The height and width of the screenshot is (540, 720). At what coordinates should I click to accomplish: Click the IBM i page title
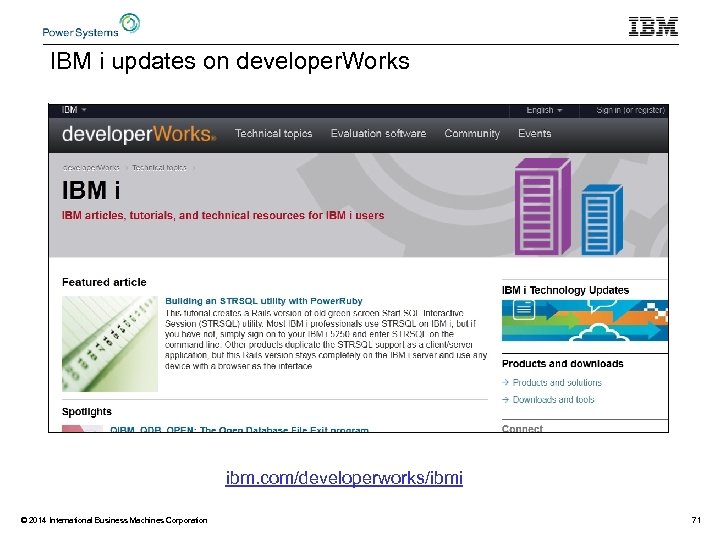click(x=91, y=190)
